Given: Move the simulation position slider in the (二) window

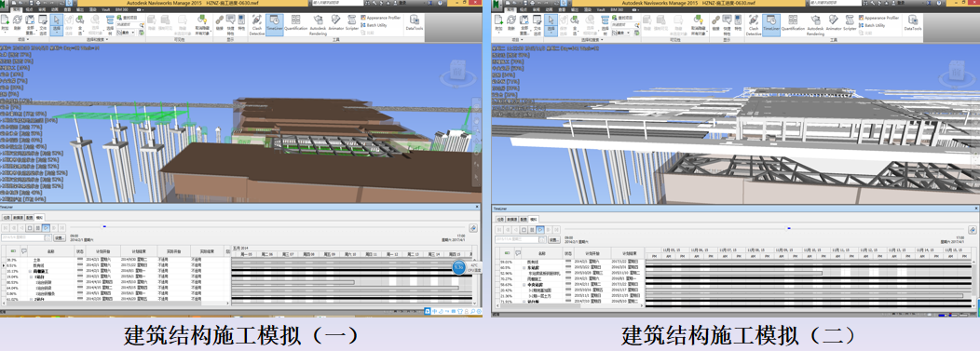Looking at the screenshot, I should point(789,229).
